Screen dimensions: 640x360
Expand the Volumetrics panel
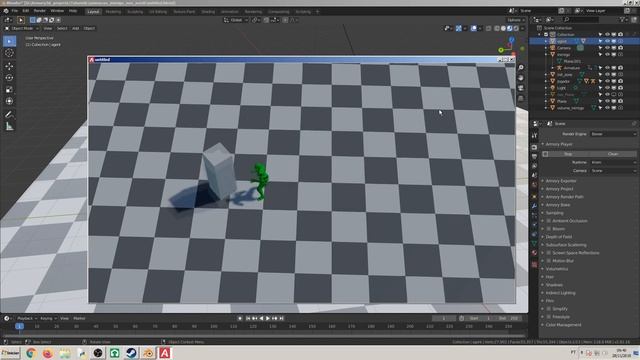click(556, 269)
